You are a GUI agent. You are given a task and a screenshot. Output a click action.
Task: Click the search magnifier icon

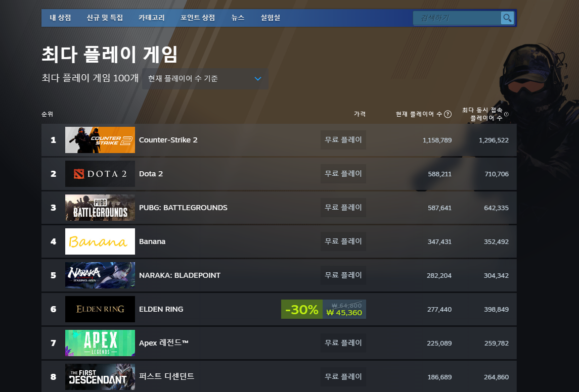pyautogui.click(x=507, y=18)
